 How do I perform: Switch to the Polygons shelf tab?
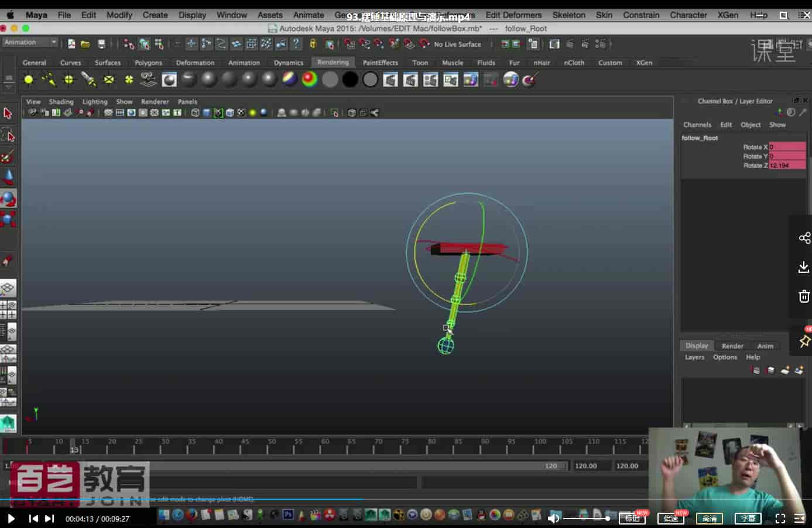(x=148, y=63)
